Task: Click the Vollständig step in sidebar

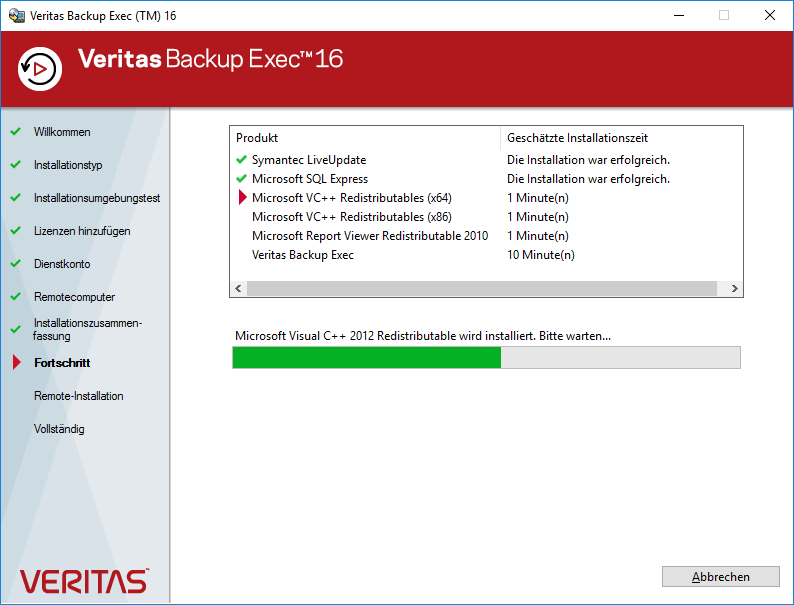Action: tap(59, 429)
